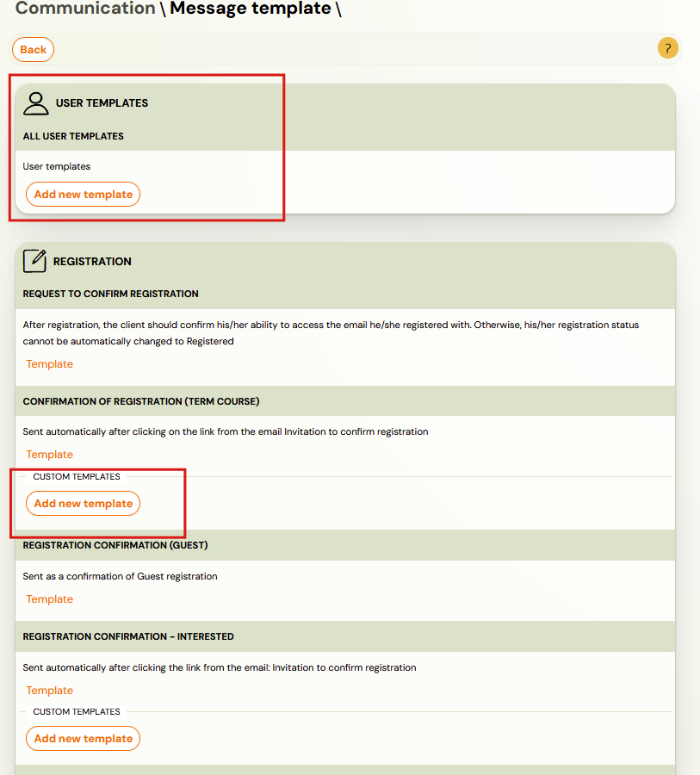Add new template under All User Templates
Image resolution: width=700 pixels, height=775 pixels.
[x=83, y=195]
